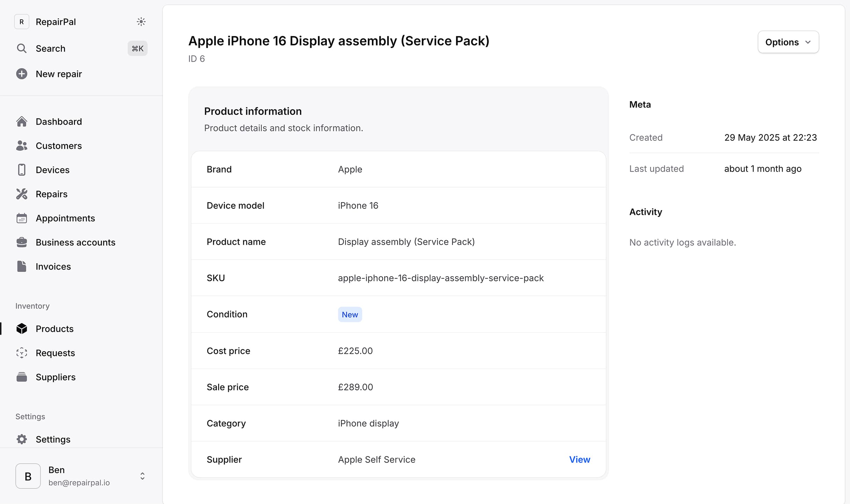Viewport: 850px width, 504px height.
Task: Click Ben's avatar initial B
Action: pos(28,476)
